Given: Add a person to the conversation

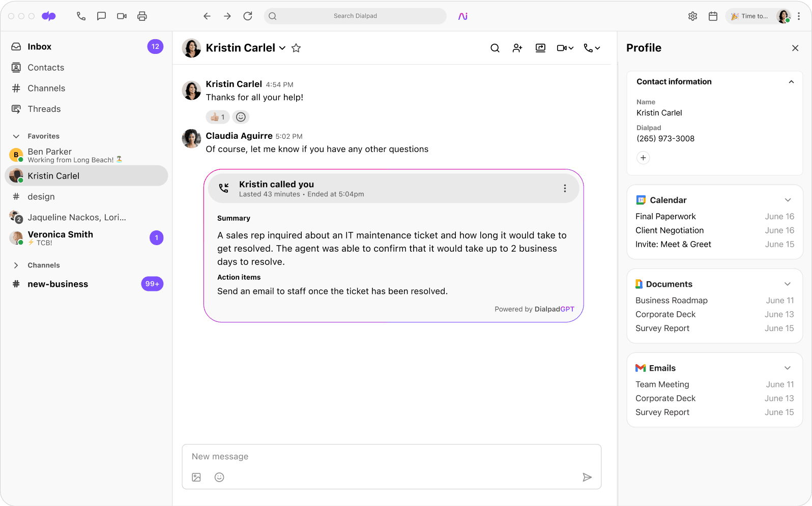Looking at the screenshot, I should click(x=517, y=48).
